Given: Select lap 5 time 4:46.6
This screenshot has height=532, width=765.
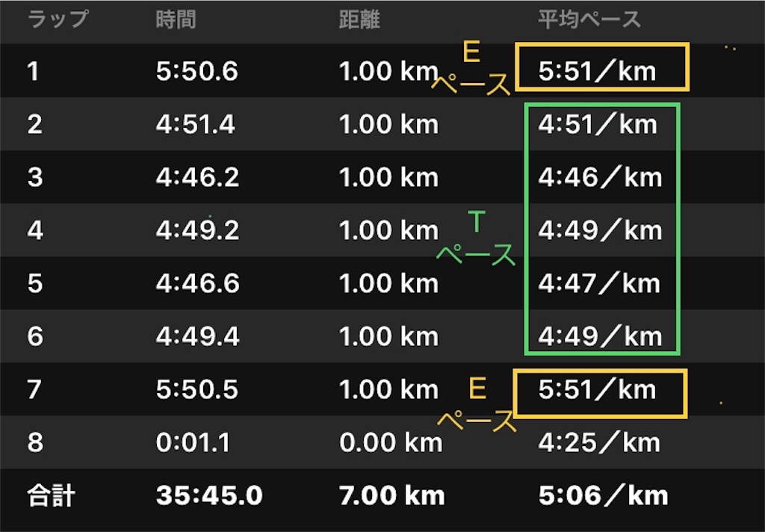Looking at the screenshot, I should [197, 284].
